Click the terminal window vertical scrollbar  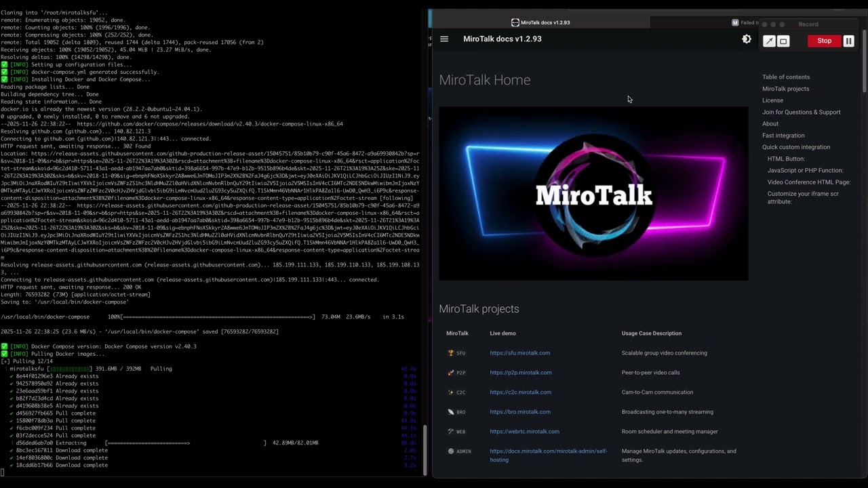pyautogui.click(x=425, y=450)
